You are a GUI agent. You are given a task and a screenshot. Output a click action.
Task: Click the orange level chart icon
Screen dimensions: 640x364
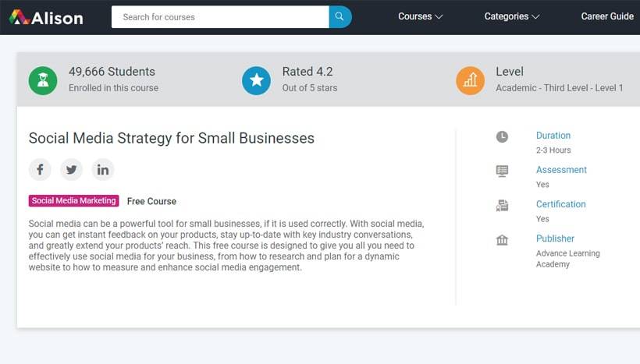pyautogui.click(x=470, y=80)
